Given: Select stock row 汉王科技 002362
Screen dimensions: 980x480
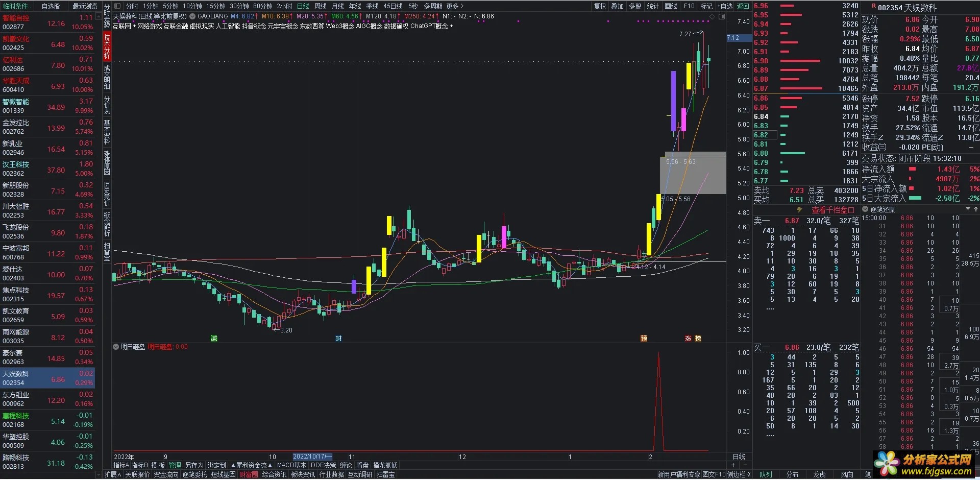Looking at the screenshot, I should click(47, 169).
